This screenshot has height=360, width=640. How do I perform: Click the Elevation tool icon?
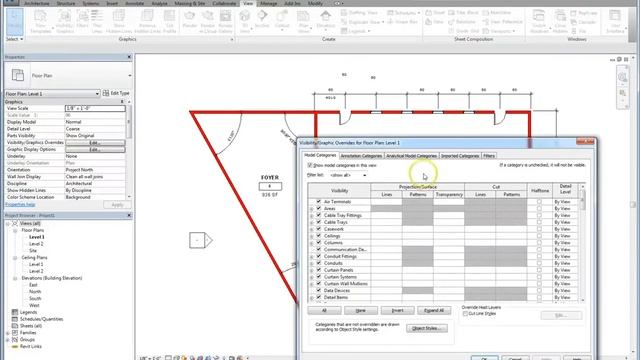pyautogui.click(x=325, y=21)
